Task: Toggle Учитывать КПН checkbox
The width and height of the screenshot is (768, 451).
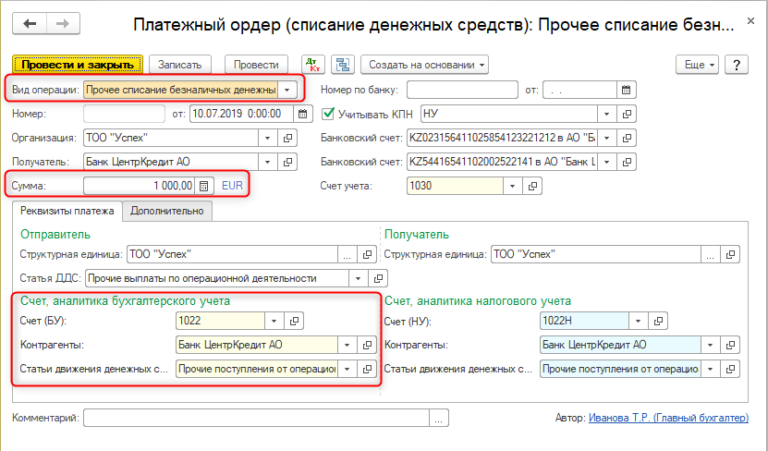Action: pyautogui.click(x=327, y=114)
